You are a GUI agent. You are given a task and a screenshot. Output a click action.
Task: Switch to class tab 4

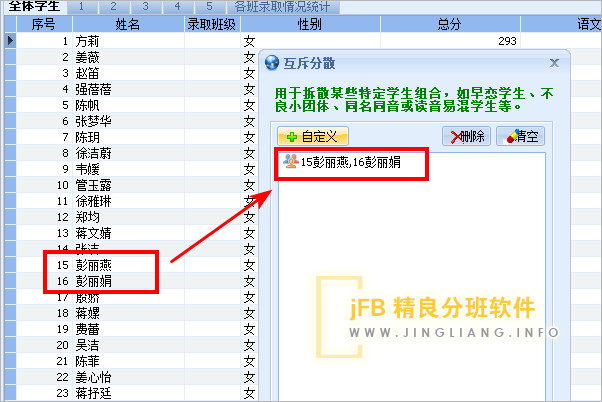point(177,6)
